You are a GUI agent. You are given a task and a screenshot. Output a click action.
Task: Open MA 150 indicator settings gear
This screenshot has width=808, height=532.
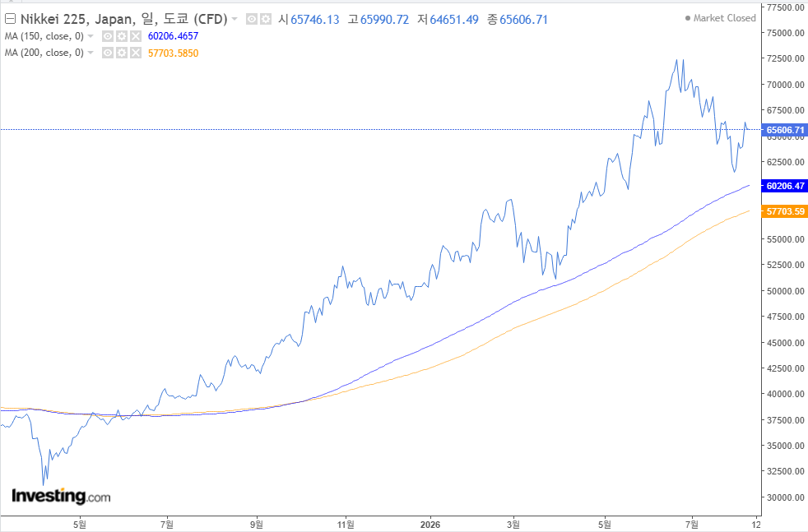coord(122,36)
